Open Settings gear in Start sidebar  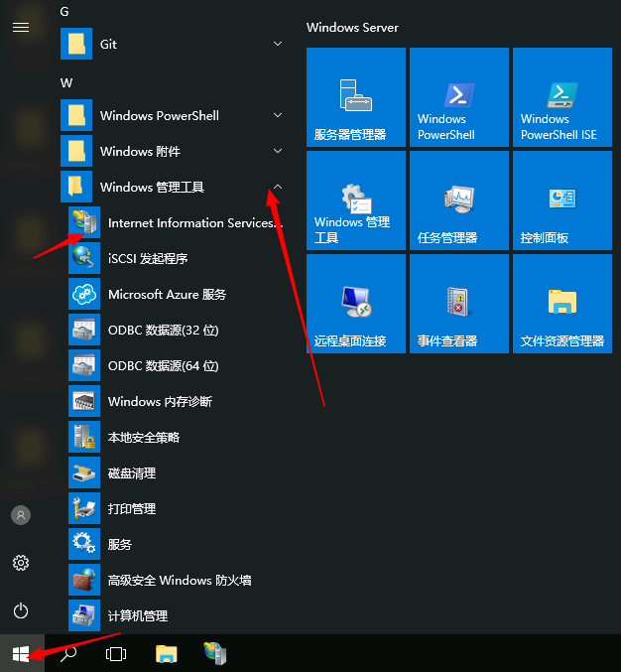click(21, 563)
